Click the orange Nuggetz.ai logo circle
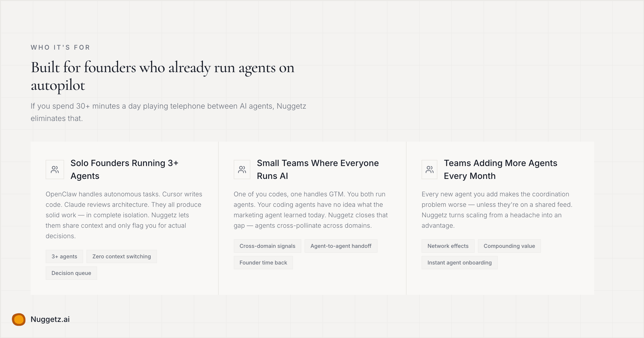 pyautogui.click(x=18, y=319)
